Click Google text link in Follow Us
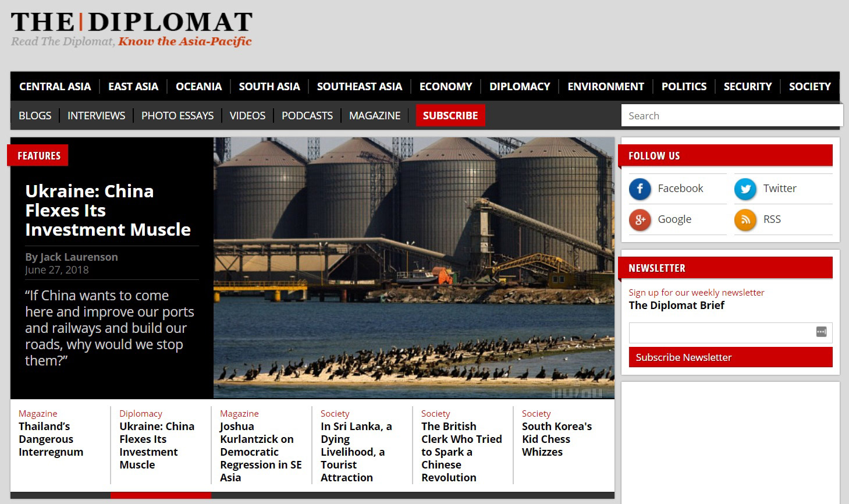 pos(674,219)
